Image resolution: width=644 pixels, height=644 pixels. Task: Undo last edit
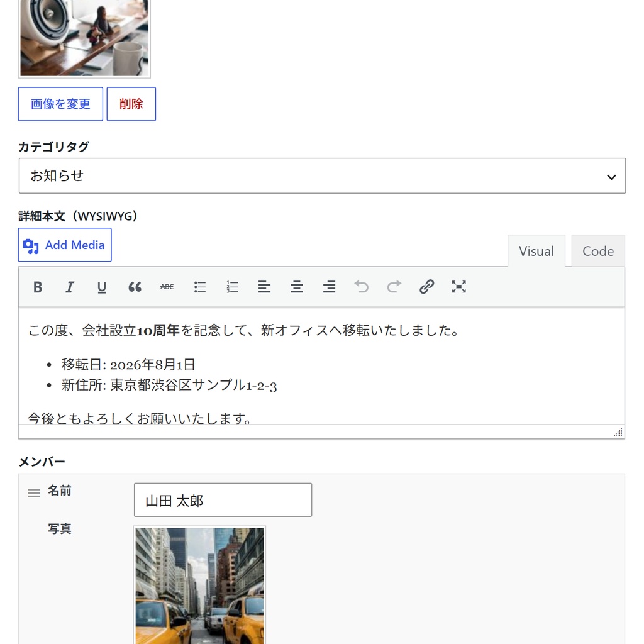pos(362,287)
